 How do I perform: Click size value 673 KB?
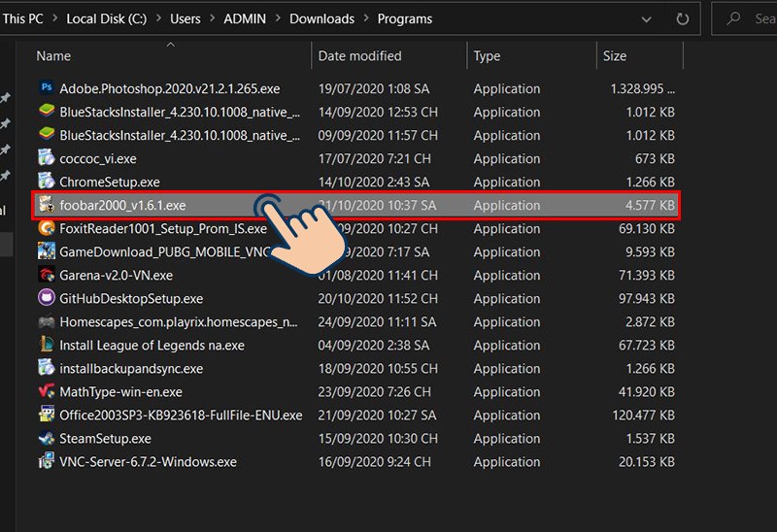click(x=655, y=158)
